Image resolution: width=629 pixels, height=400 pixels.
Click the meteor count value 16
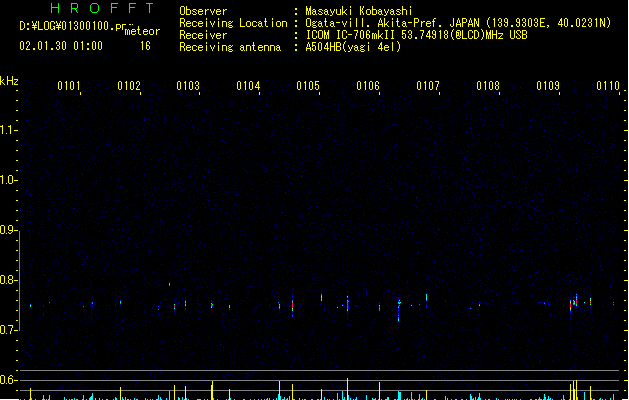tap(145, 46)
